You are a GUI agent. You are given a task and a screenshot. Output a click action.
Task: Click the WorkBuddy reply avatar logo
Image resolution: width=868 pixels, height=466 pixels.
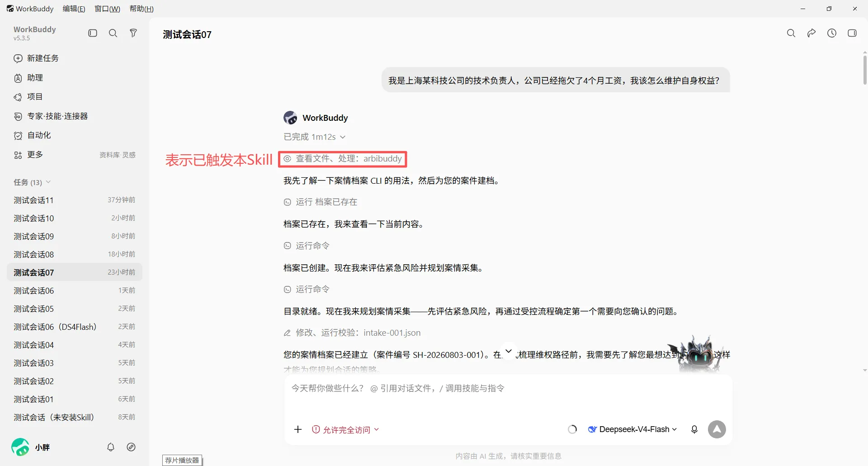coord(290,118)
